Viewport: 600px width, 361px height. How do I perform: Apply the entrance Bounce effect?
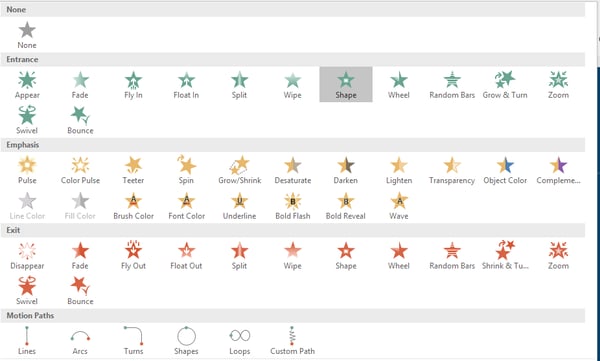pos(80,120)
